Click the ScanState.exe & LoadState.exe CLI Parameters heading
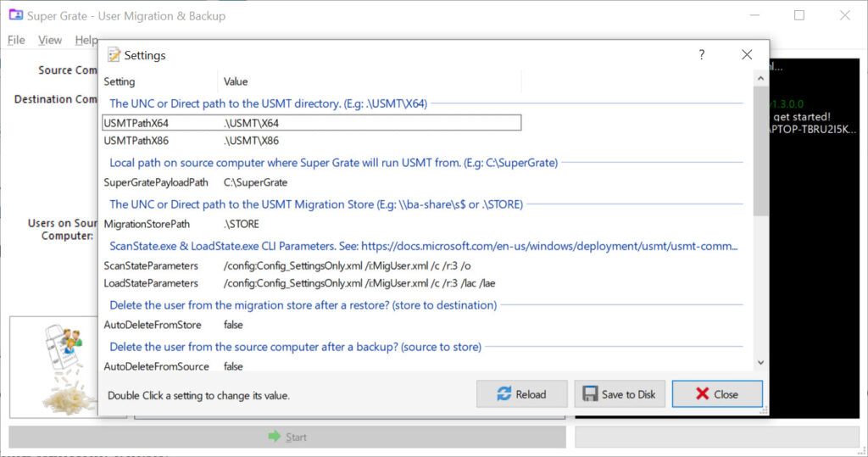The width and height of the screenshot is (868, 457). pos(424,246)
